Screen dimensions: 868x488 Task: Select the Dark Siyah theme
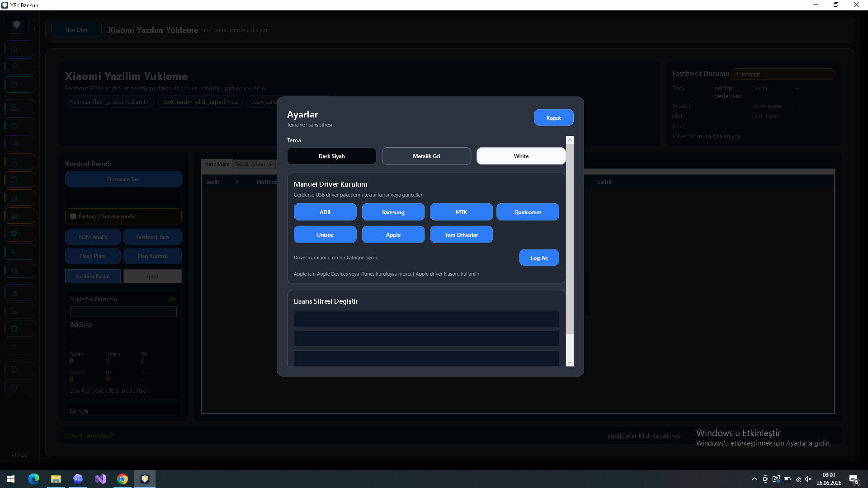tap(331, 156)
